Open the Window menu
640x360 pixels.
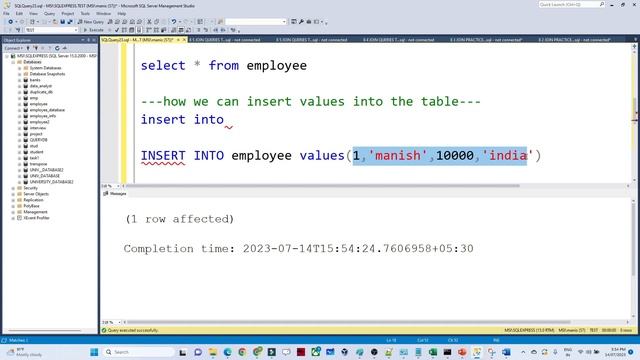[103, 13]
